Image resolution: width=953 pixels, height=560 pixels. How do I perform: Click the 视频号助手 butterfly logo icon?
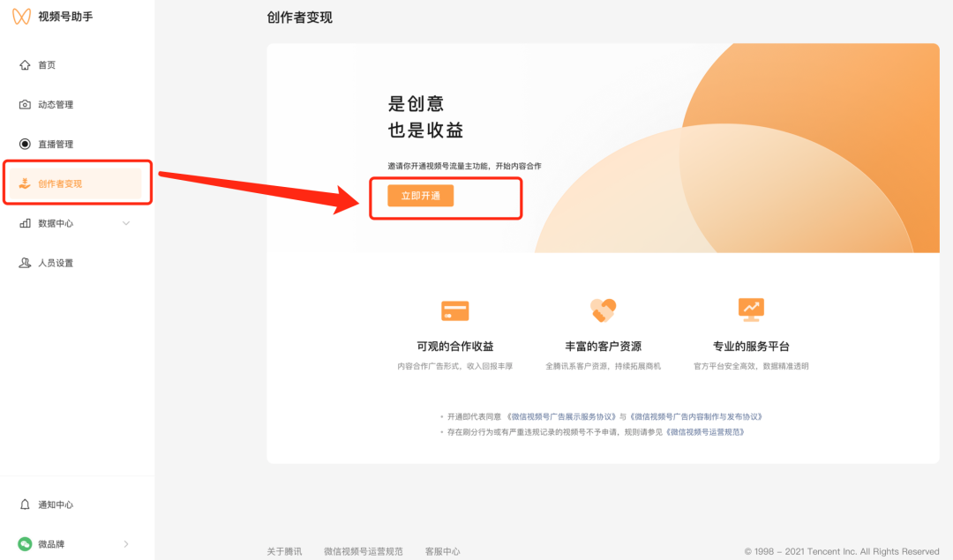(21, 17)
